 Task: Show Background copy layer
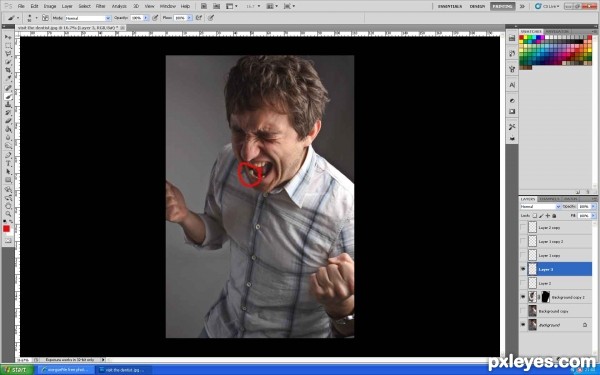[x=523, y=311]
